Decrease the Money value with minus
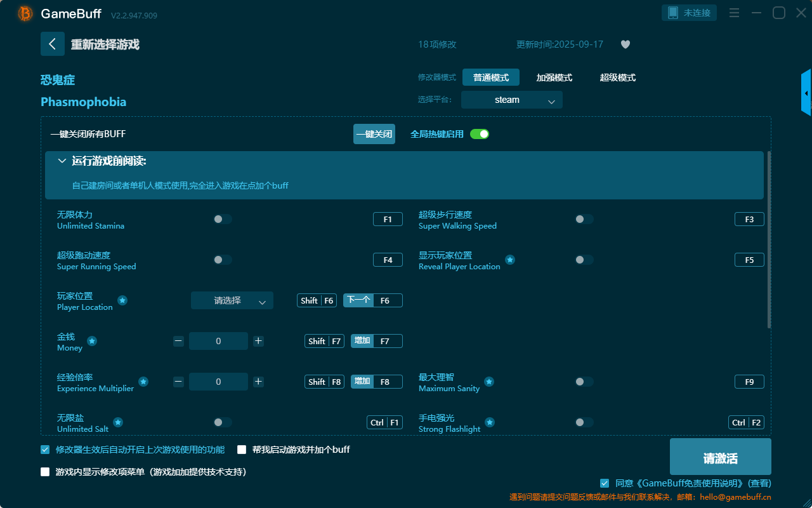812x508 pixels. (178, 341)
